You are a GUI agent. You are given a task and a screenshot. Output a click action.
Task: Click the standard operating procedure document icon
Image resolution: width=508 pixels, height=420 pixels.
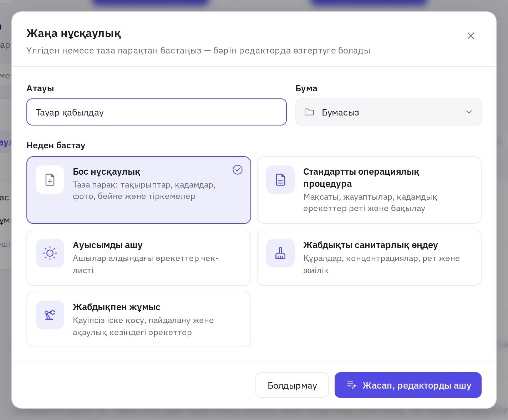280,180
